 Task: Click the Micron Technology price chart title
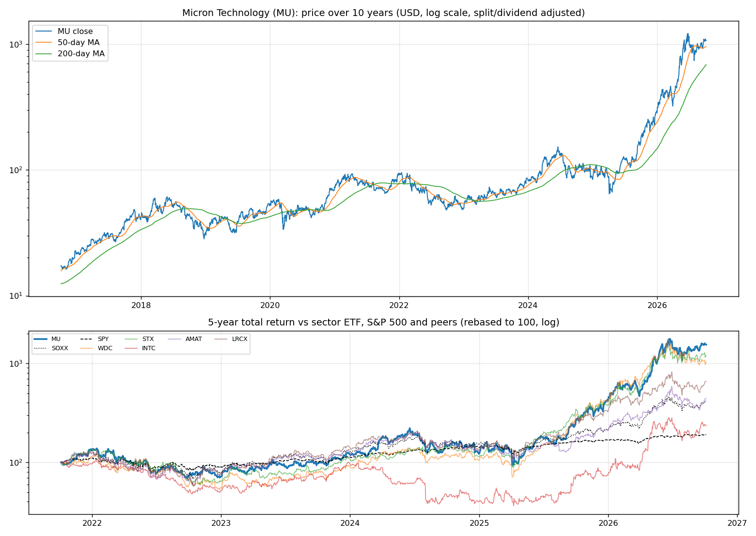pyautogui.click(x=383, y=13)
